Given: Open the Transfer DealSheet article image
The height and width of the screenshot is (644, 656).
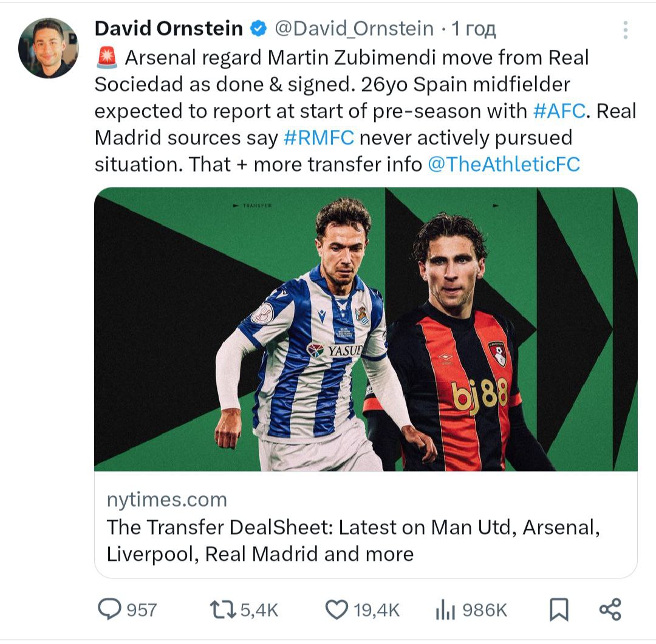Looking at the screenshot, I should point(366,329).
